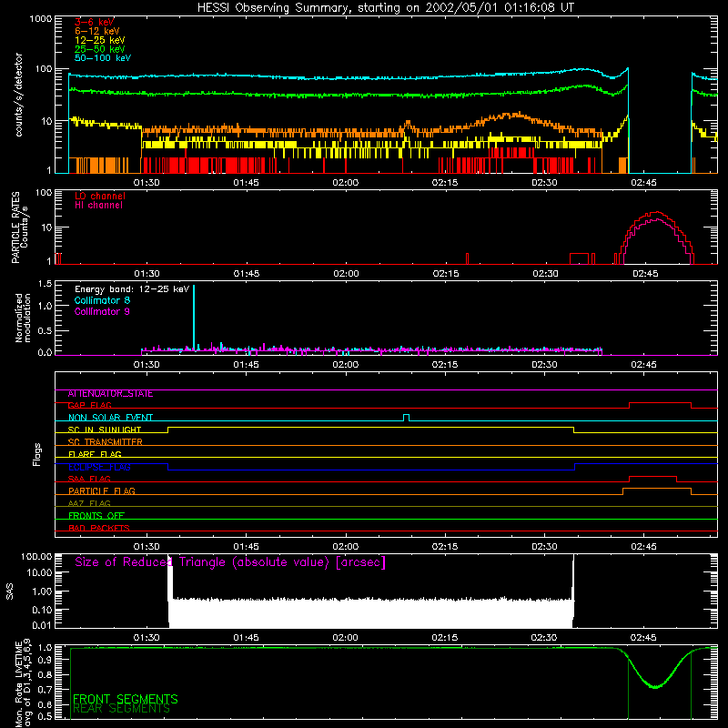
Task: Click the counts/s/detector axis label
Action: point(18,95)
